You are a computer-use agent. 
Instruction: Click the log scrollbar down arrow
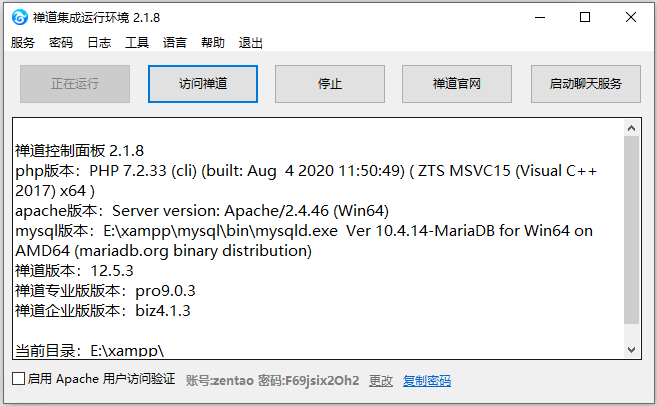[x=631, y=348]
